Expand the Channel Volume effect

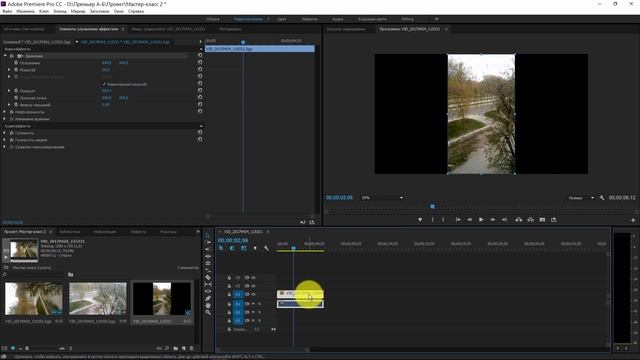(x=4, y=140)
